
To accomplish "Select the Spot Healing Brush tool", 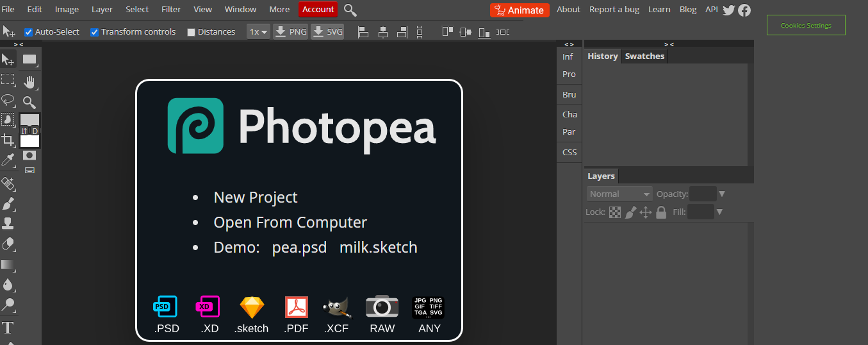I will point(8,185).
